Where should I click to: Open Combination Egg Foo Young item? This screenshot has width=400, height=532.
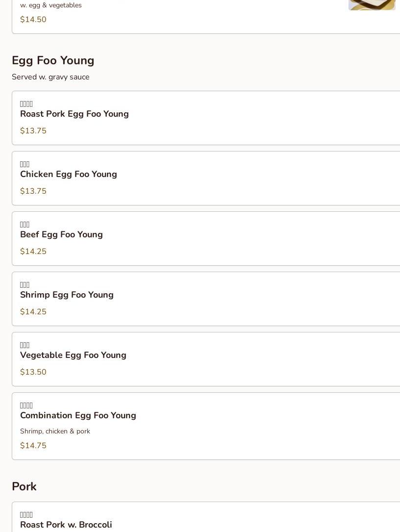[78, 415]
